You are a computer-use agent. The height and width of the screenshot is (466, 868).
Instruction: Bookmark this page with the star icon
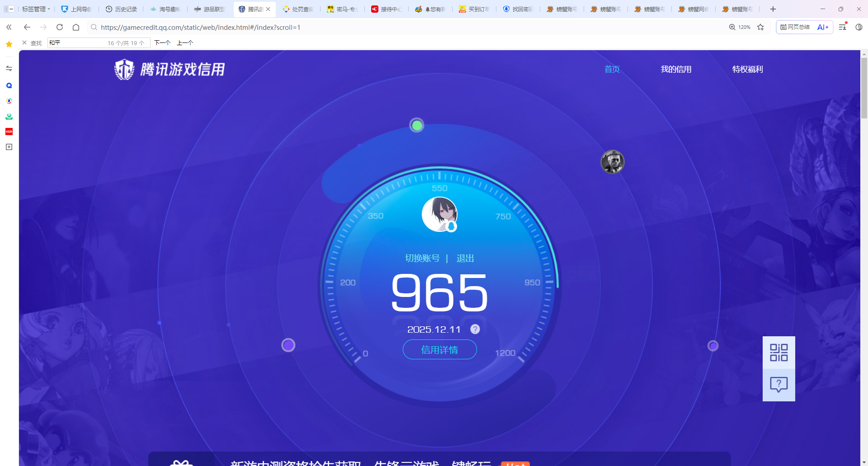(x=760, y=27)
